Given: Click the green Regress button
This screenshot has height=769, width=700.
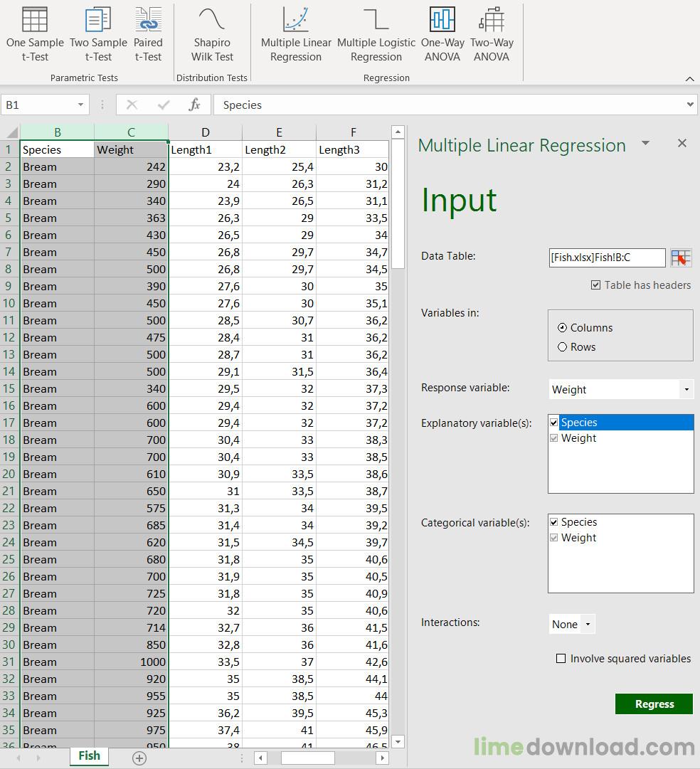Looking at the screenshot, I should coord(654,704).
